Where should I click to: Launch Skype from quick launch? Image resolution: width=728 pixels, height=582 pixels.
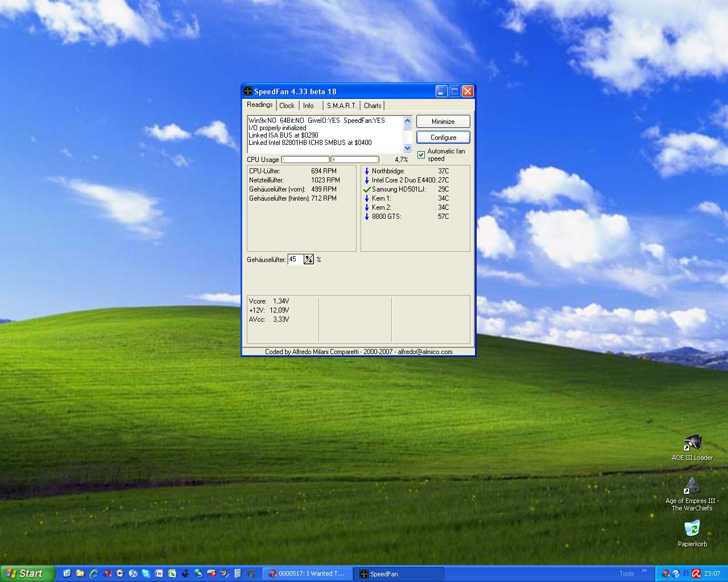click(x=146, y=573)
